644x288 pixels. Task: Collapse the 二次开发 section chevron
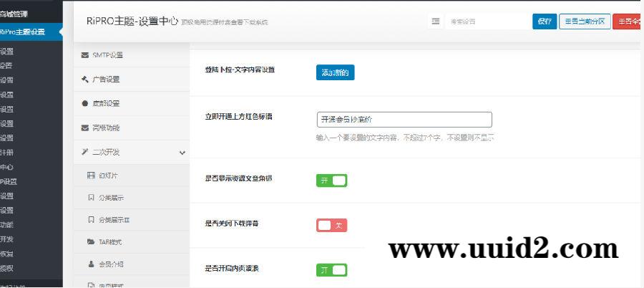coord(182,153)
